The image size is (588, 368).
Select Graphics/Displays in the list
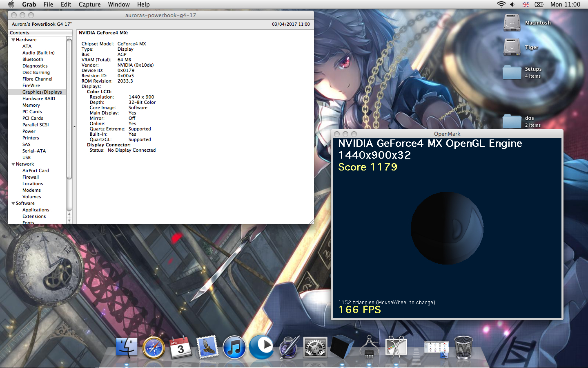click(42, 92)
